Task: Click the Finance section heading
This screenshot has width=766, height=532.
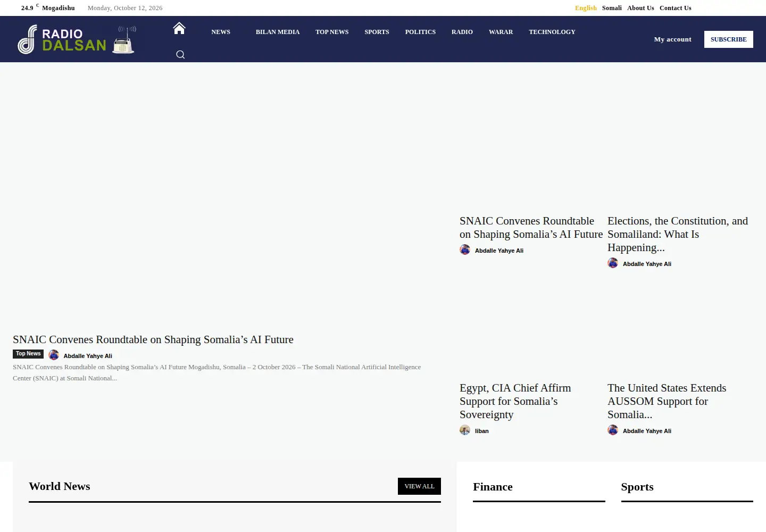Action: click(493, 487)
